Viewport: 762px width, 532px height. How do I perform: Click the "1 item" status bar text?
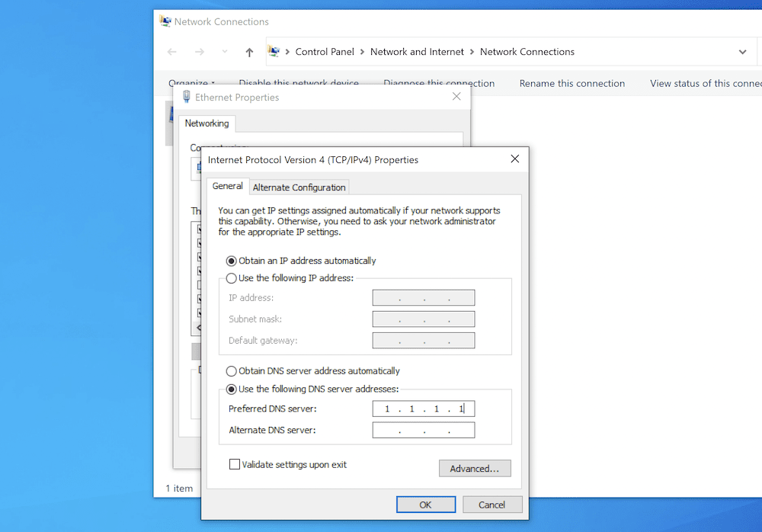pos(179,489)
